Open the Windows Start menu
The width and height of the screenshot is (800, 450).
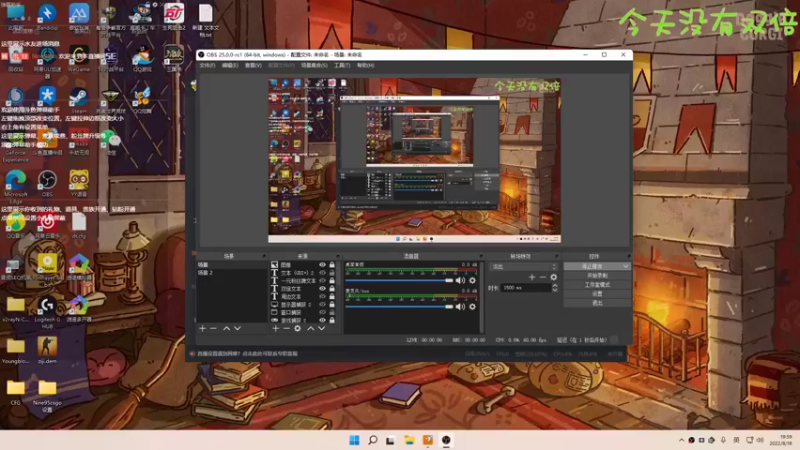[x=354, y=440]
